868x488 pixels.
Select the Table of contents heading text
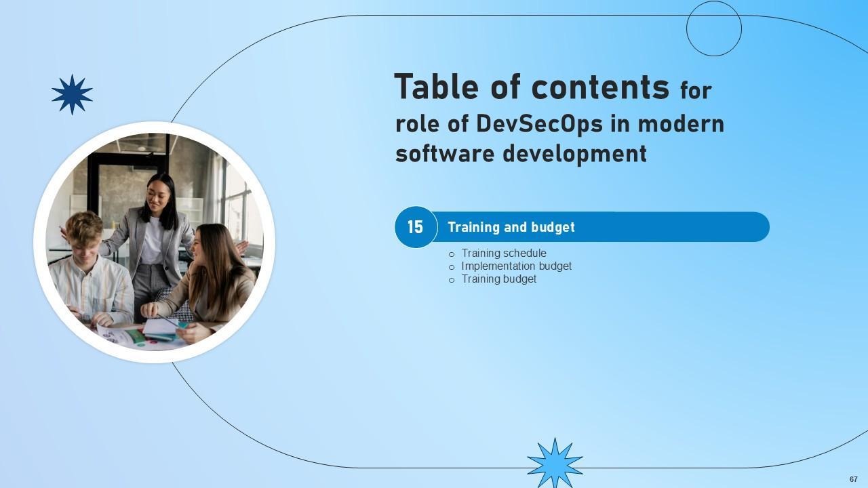531,87
